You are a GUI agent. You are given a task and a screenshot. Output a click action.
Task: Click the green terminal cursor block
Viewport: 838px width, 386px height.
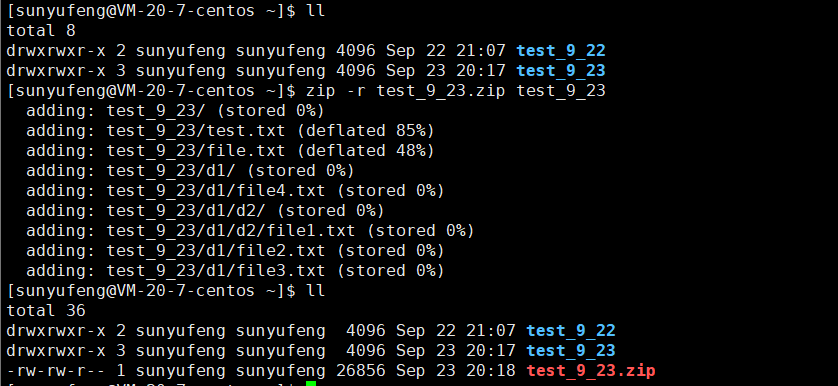311,383
